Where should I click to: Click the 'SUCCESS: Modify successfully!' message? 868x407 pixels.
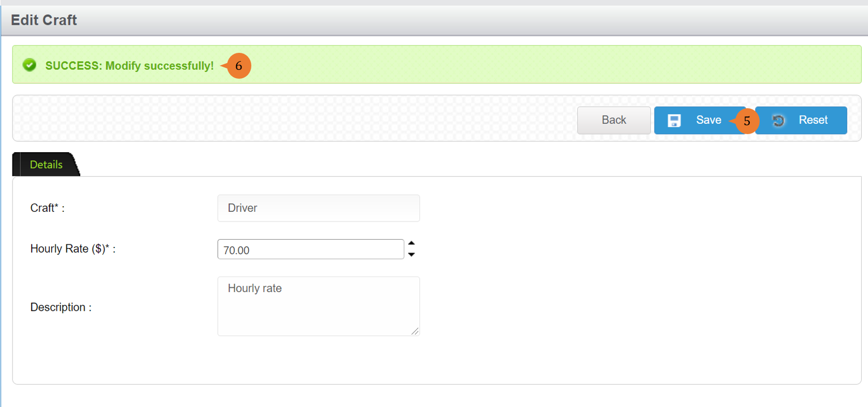130,66
